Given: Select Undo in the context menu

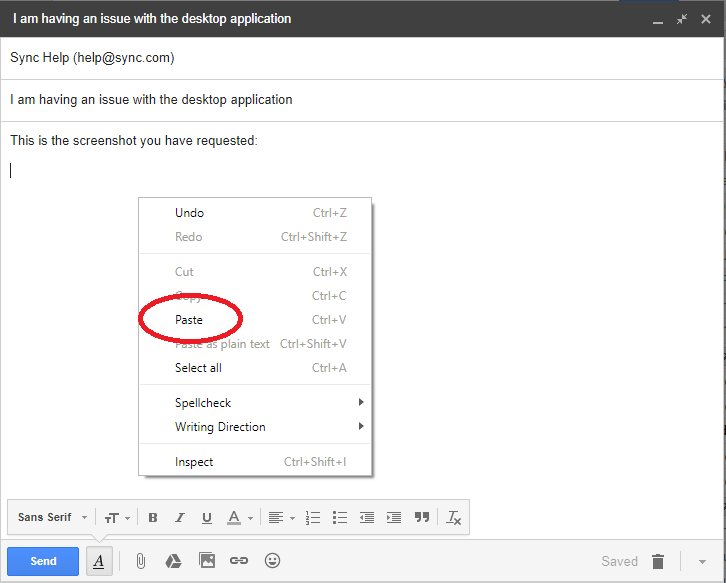Looking at the screenshot, I should coord(189,213).
